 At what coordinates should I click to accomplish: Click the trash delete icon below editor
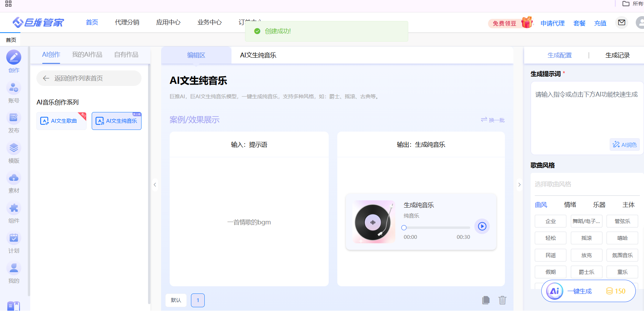tap(502, 300)
